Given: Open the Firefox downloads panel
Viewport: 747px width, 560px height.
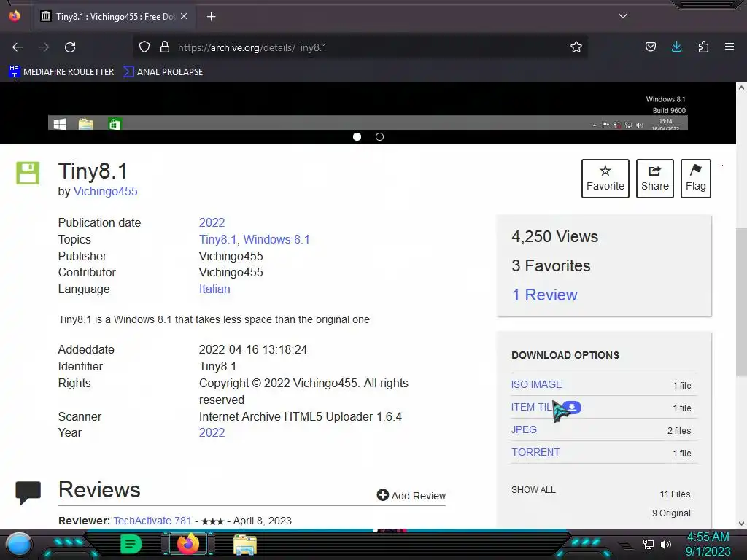Looking at the screenshot, I should point(676,47).
